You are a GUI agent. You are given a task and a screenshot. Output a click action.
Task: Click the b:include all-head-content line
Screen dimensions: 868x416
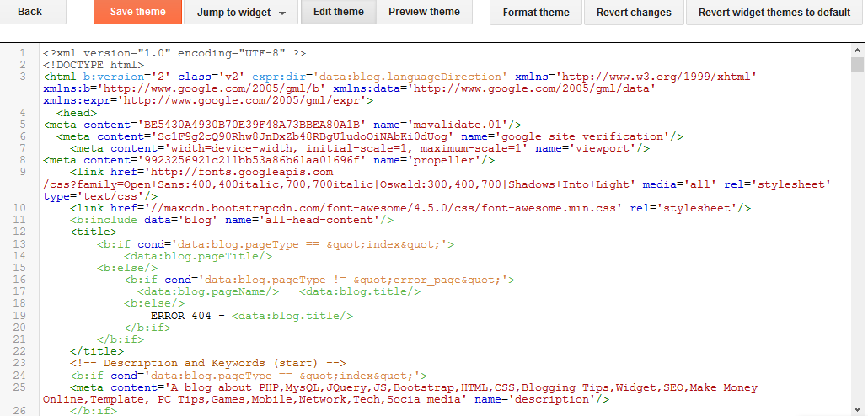232,220
